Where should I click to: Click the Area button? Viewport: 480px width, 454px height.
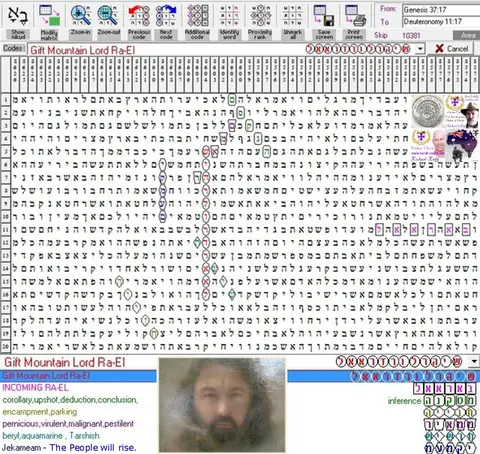pyautogui.click(x=466, y=35)
